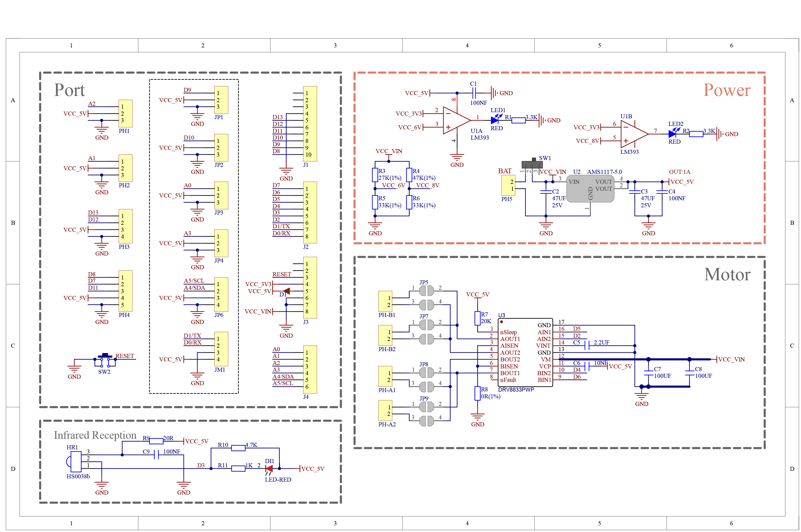Select the JP3 connector for A0
Viewport: 801px width, 532px height.
[221, 195]
